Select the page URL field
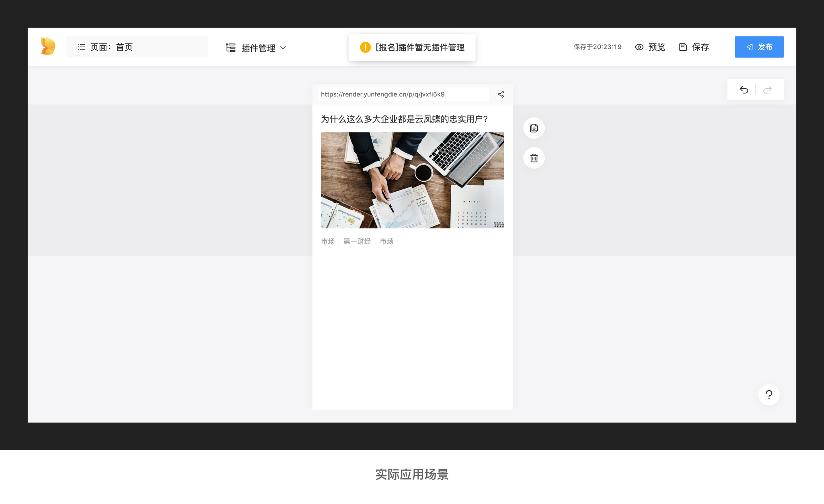This screenshot has width=824, height=504. (x=404, y=94)
